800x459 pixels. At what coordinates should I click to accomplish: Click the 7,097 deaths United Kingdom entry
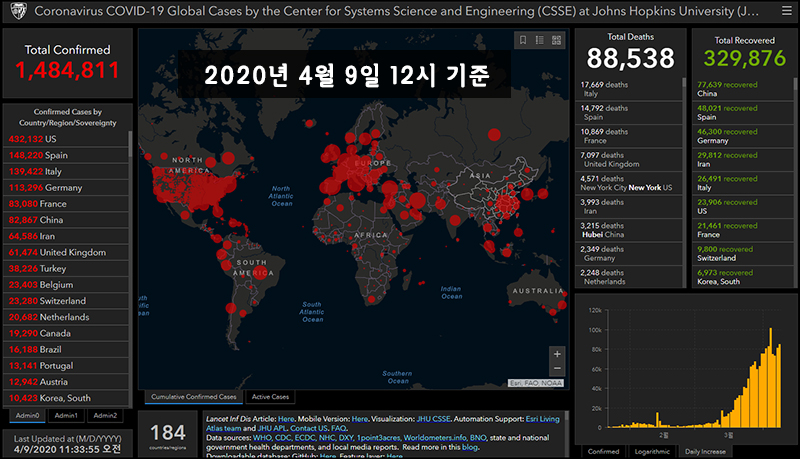tap(629, 159)
